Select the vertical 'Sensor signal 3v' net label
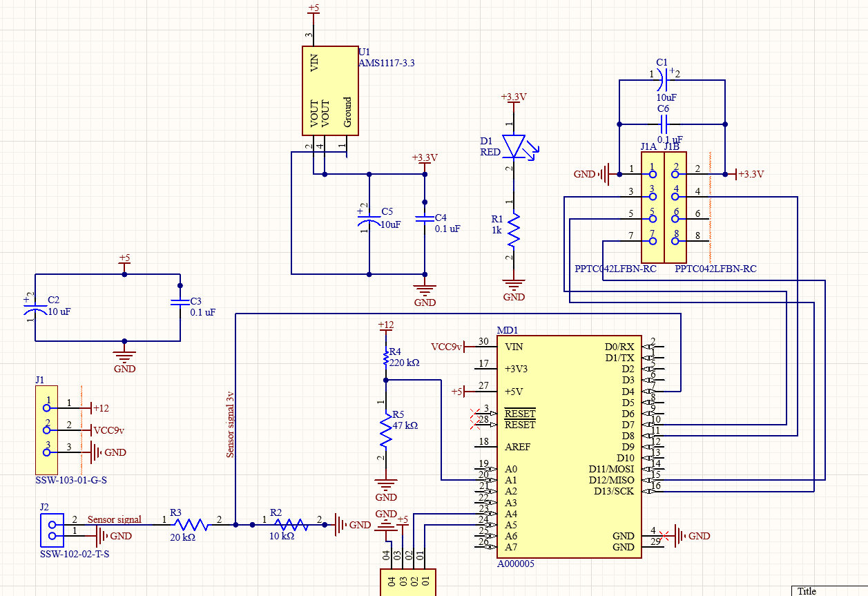The image size is (868, 596). (231, 424)
